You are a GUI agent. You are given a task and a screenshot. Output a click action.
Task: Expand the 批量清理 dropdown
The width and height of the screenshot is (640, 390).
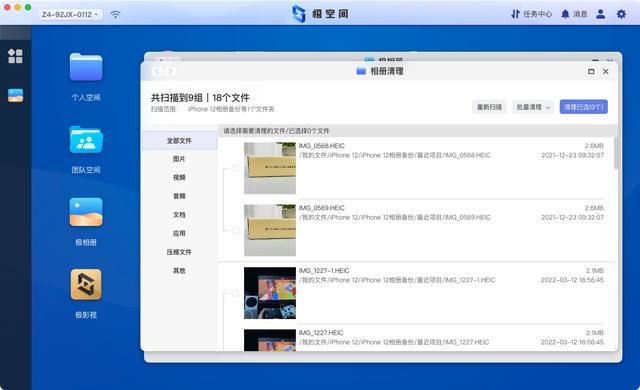(x=533, y=107)
